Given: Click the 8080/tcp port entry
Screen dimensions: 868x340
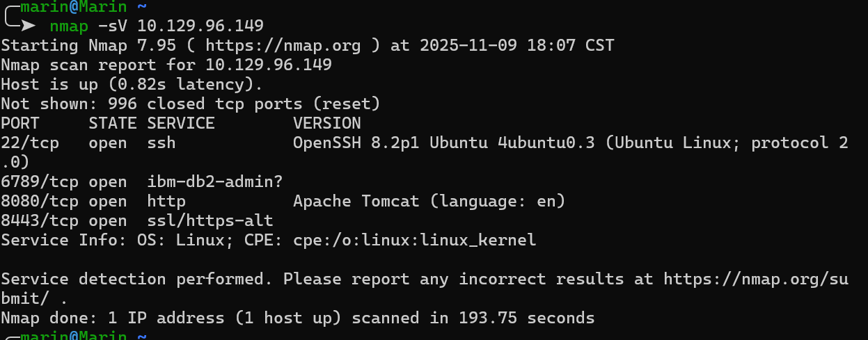Looking at the screenshot, I should (40, 202).
